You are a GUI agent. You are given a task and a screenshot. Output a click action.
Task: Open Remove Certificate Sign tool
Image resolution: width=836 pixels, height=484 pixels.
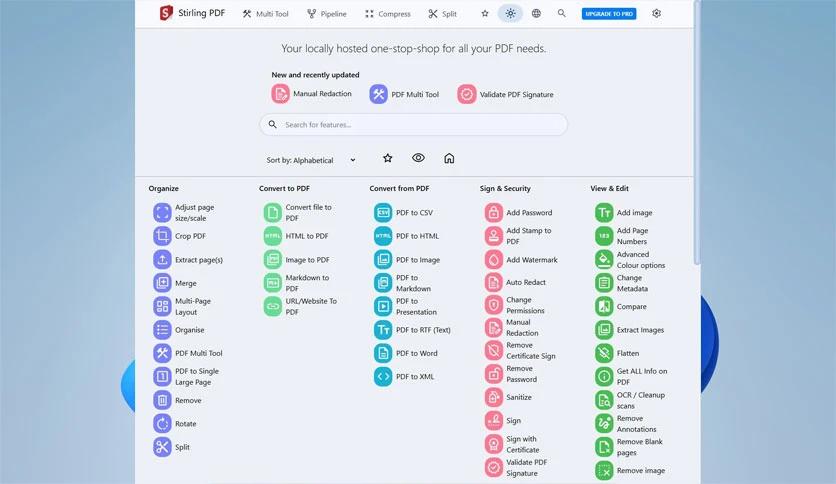tap(520, 350)
